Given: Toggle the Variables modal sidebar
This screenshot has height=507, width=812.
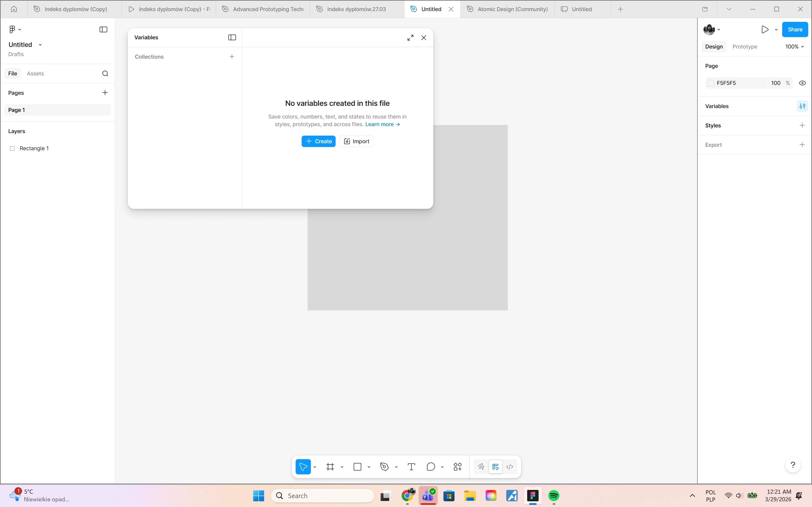Looking at the screenshot, I should pos(232,38).
